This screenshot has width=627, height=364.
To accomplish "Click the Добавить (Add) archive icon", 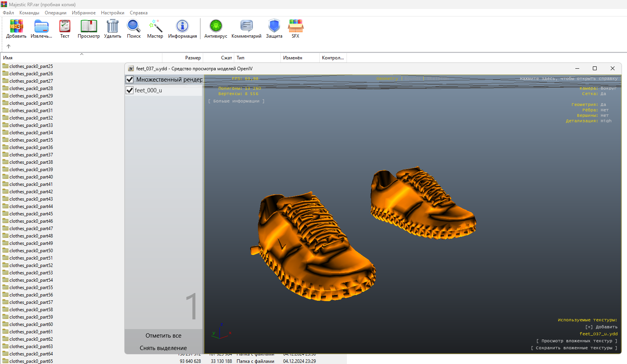I will (16, 26).
